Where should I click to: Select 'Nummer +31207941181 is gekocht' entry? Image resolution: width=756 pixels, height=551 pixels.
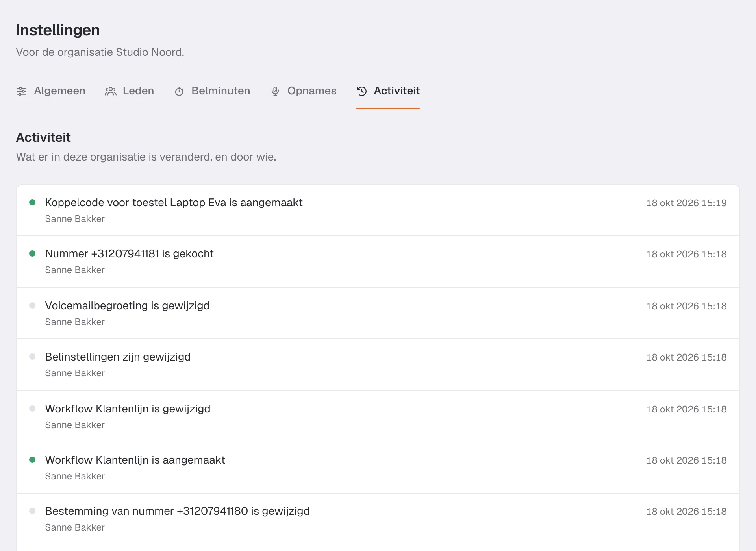129,254
